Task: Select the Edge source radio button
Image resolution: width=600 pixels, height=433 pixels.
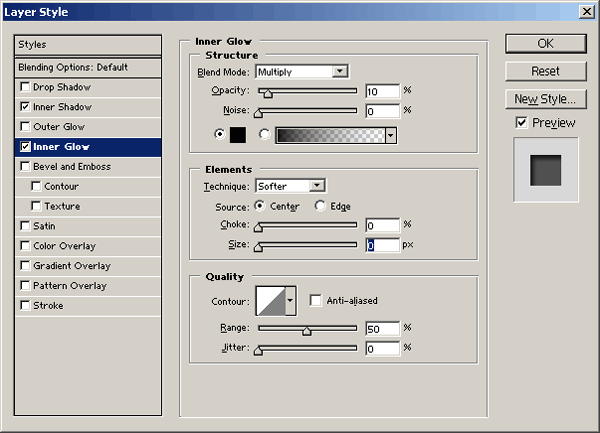Action: (320, 206)
